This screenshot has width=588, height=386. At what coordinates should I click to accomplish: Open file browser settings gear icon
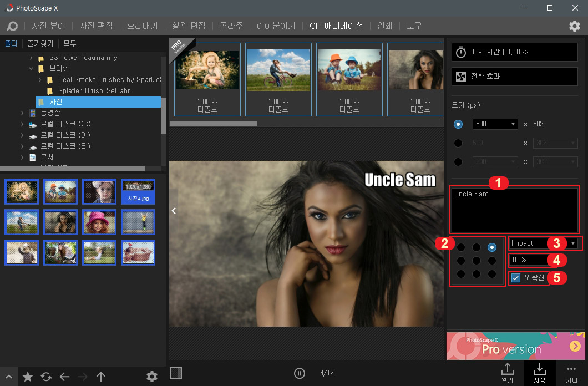click(152, 377)
